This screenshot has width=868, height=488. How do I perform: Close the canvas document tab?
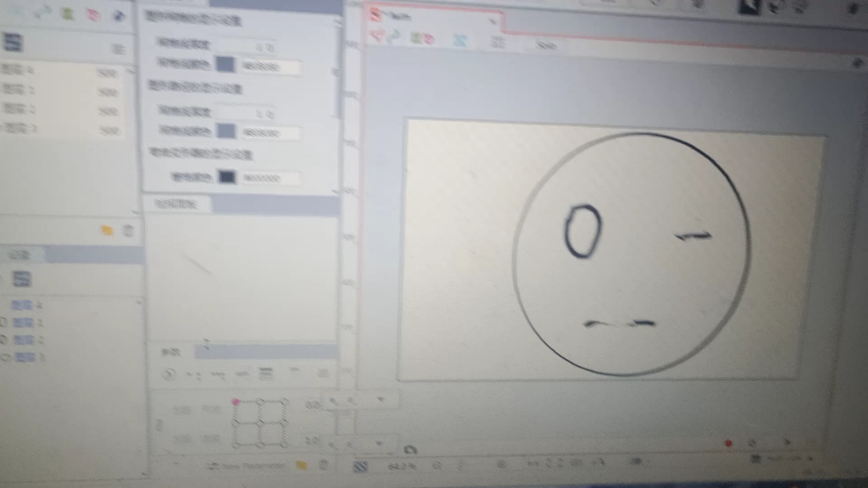(492, 21)
